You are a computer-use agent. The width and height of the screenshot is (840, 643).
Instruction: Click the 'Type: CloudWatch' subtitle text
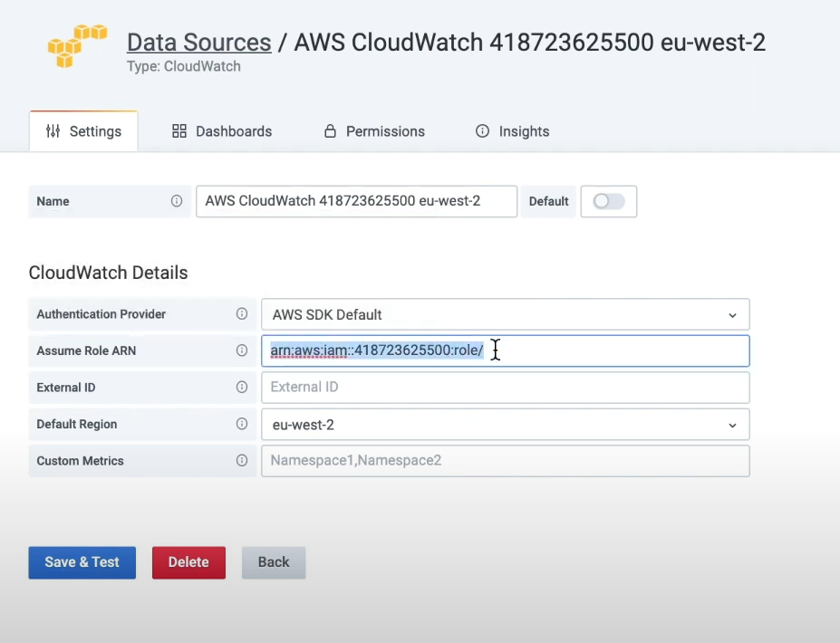pos(184,66)
